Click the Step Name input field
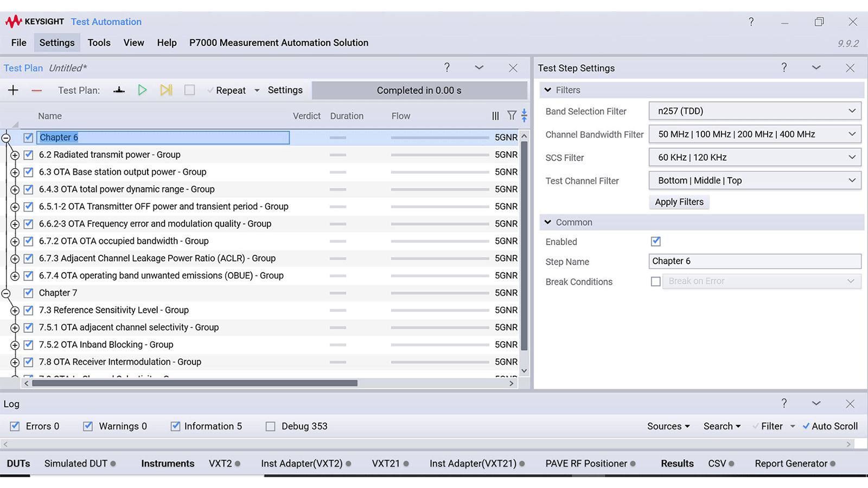 (x=754, y=261)
